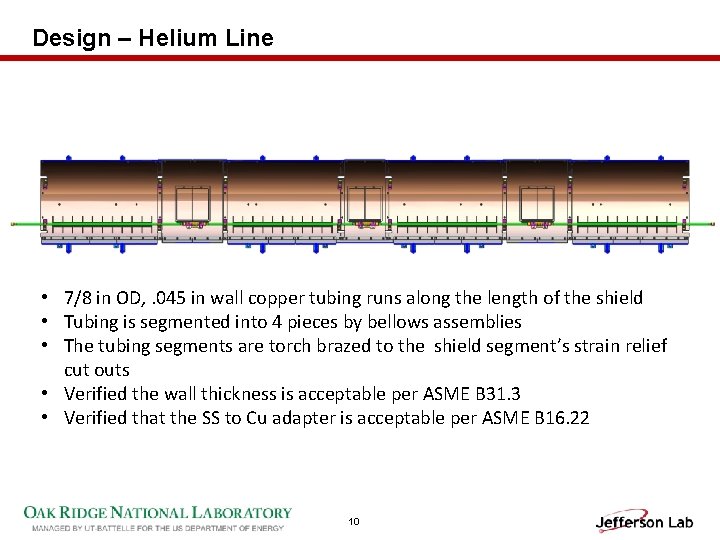Click the 'Managed by UT-Battelle' footer text
This screenshot has height=540, width=720.
(158, 528)
